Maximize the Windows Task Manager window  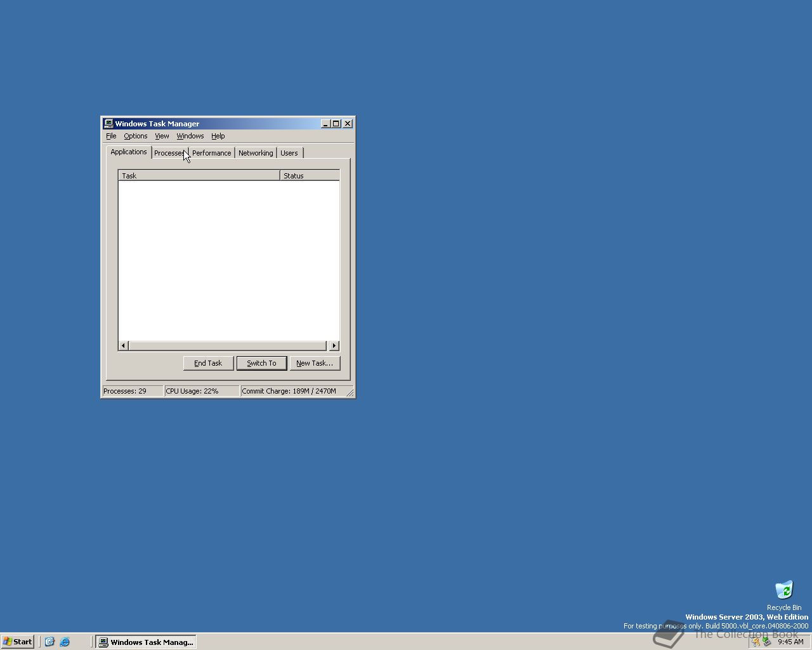336,124
